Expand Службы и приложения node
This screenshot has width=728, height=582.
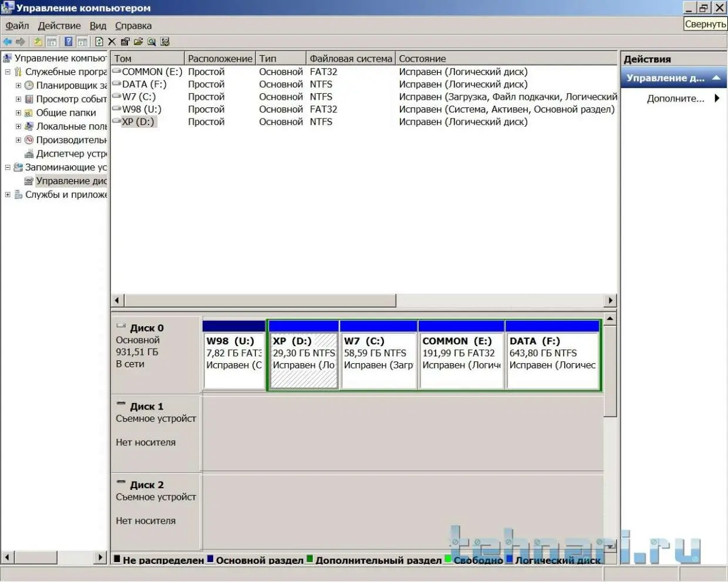click(x=8, y=195)
